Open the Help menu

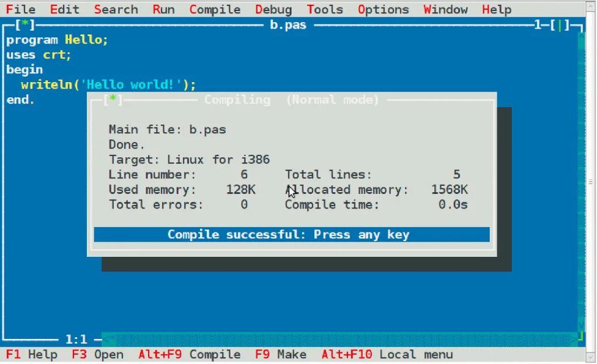[497, 9]
